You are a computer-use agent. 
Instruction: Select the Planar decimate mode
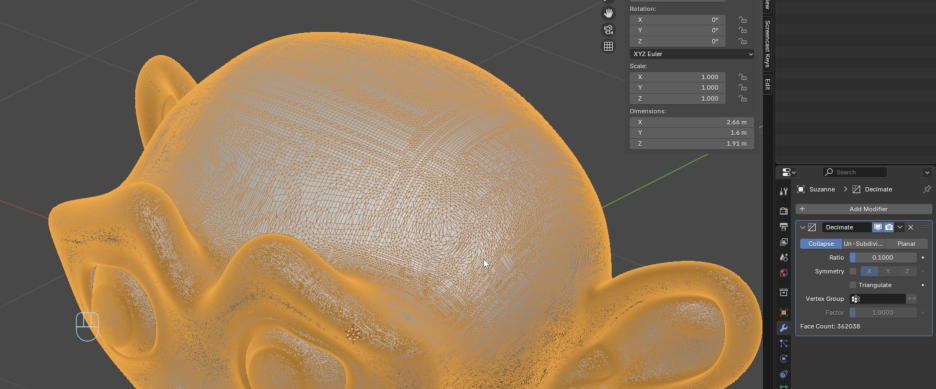pyautogui.click(x=906, y=243)
